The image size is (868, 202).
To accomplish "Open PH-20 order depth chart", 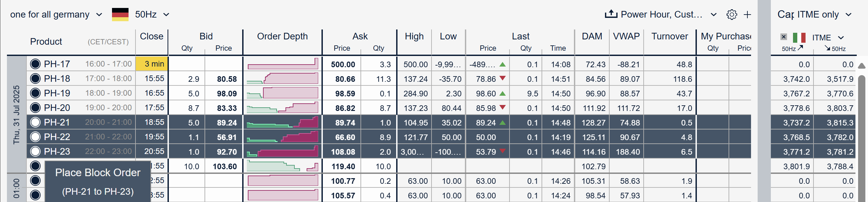I will (x=283, y=107).
